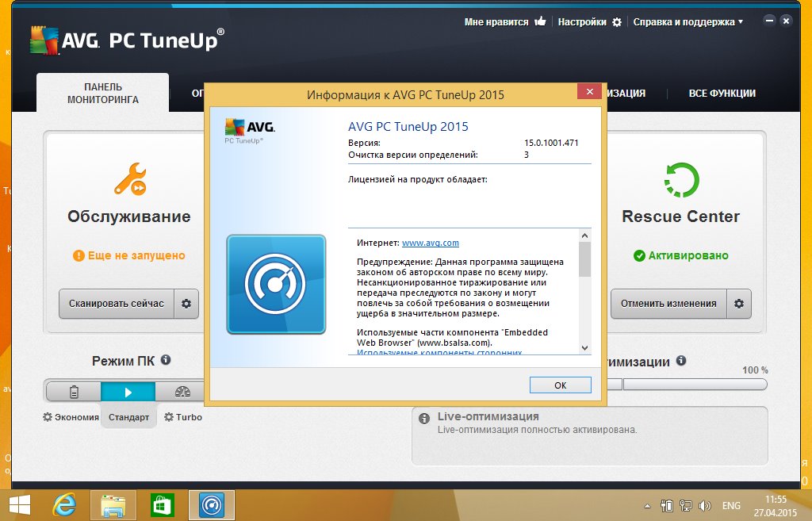The height and width of the screenshot is (521, 812).
Task: Open ВСЕ ФУНКЦИИ tab
Action: coord(722,94)
